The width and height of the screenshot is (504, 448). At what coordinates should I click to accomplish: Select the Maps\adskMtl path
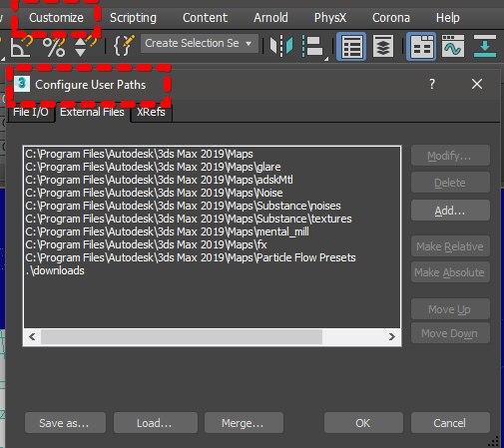tap(159, 180)
